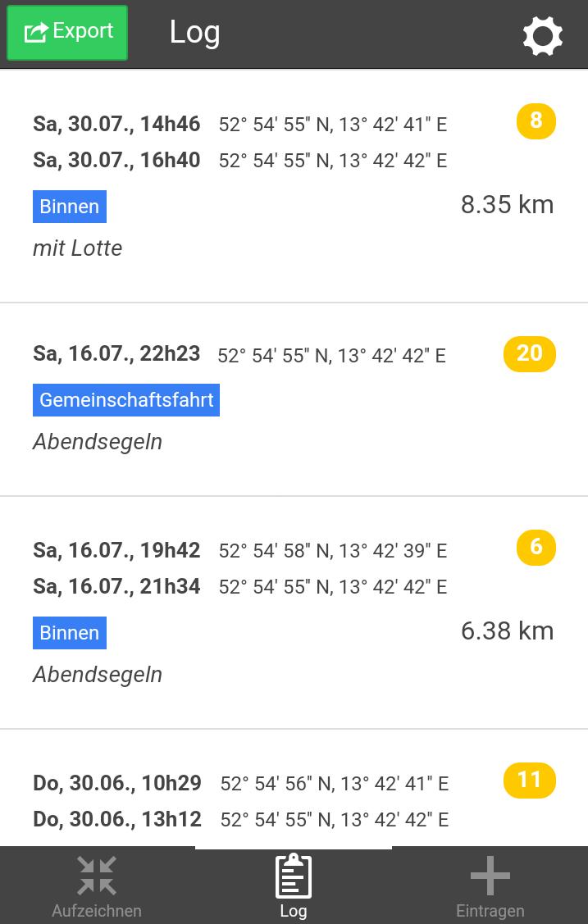Viewport: 588px width, 924px height.
Task: Tap the yellow badge showing 8
Action: [x=535, y=121]
